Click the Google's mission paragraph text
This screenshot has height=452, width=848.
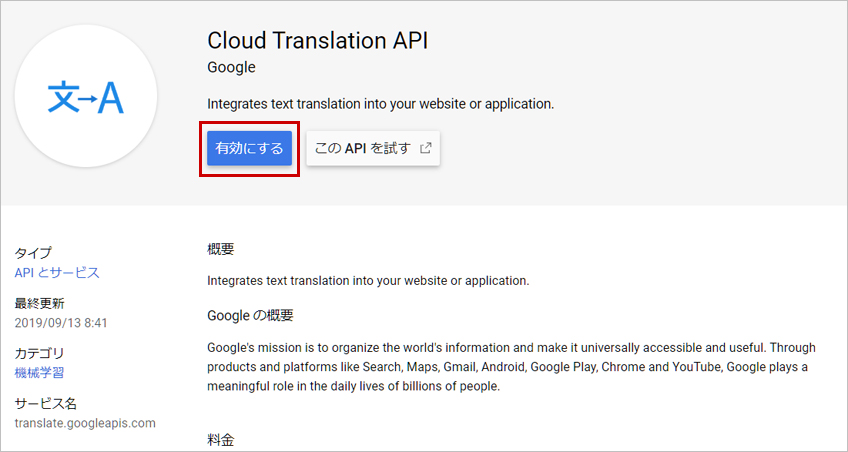tap(511, 367)
